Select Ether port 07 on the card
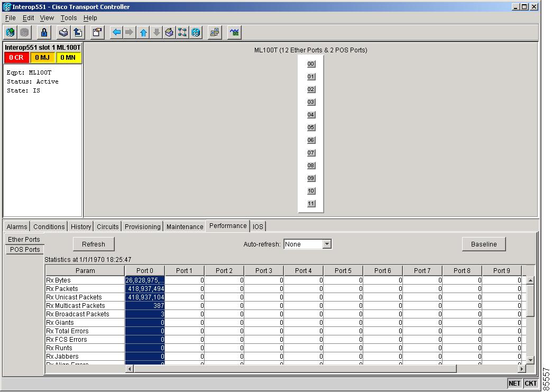The width and height of the screenshot is (552, 392). click(x=311, y=152)
